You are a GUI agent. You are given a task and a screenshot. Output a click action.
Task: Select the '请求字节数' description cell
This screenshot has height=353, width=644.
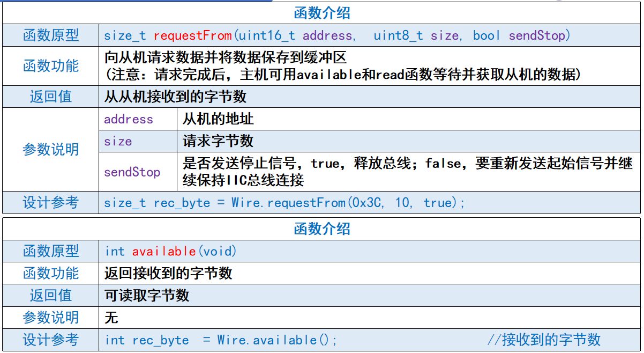coord(218,141)
